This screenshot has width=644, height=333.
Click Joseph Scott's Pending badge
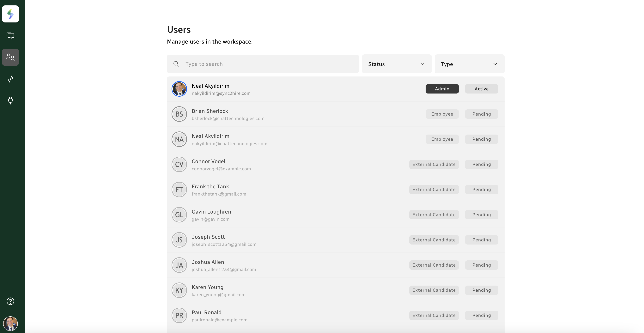click(x=482, y=240)
